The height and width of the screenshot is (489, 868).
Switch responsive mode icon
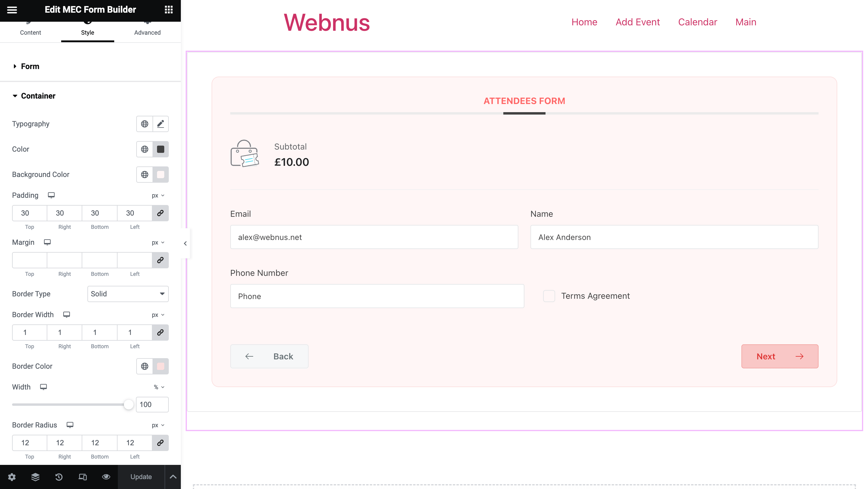[83, 477]
